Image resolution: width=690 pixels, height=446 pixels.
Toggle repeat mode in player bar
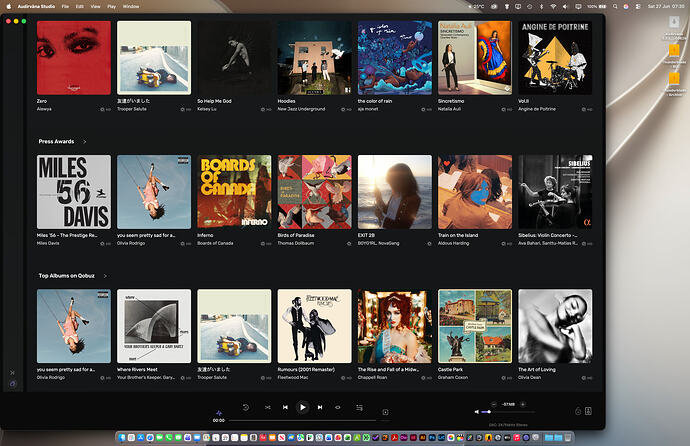point(338,407)
